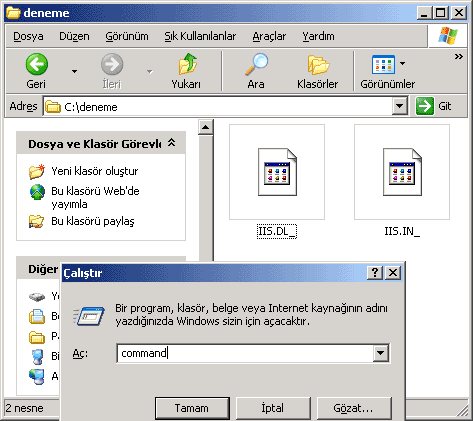473x421 pixels.
Task: Confirm the Run dialog with Tamam
Action: click(192, 408)
